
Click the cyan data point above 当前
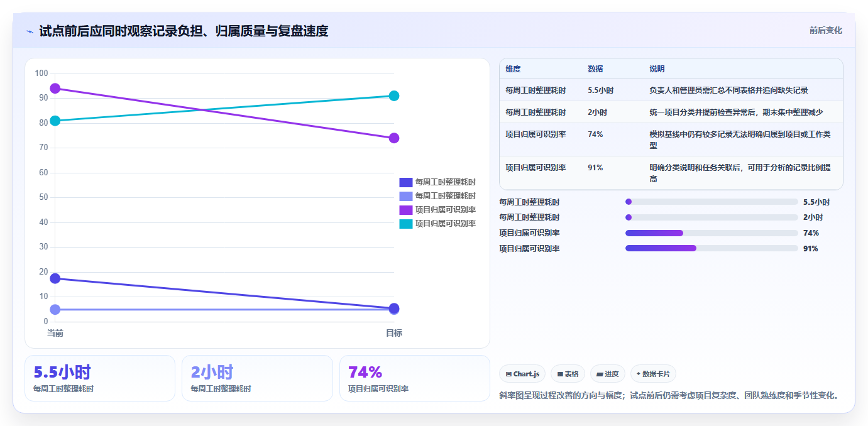[x=55, y=121]
